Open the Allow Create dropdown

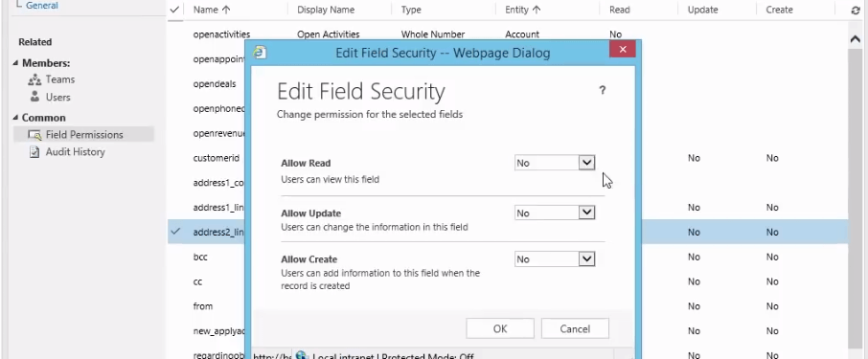tap(555, 258)
